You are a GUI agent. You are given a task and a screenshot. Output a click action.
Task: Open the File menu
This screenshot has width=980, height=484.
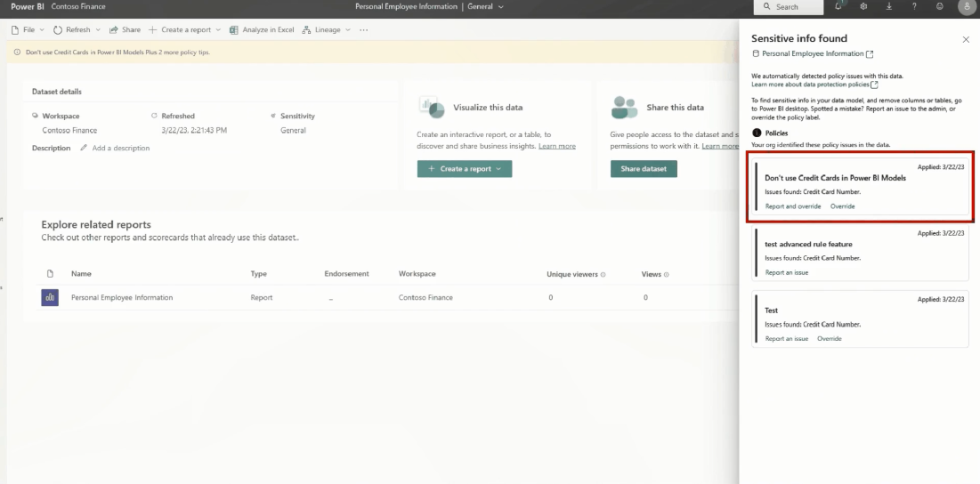click(x=28, y=29)
